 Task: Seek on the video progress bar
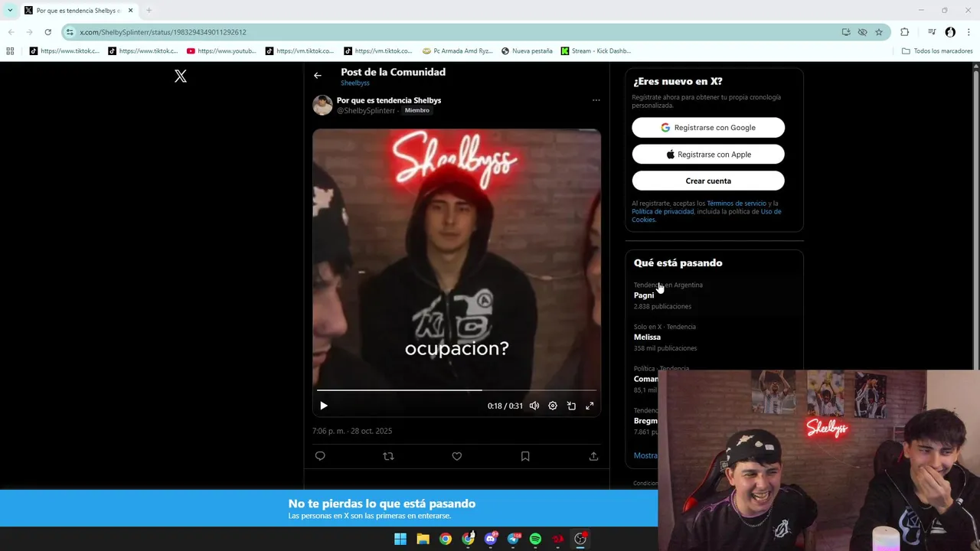point(456,390)
